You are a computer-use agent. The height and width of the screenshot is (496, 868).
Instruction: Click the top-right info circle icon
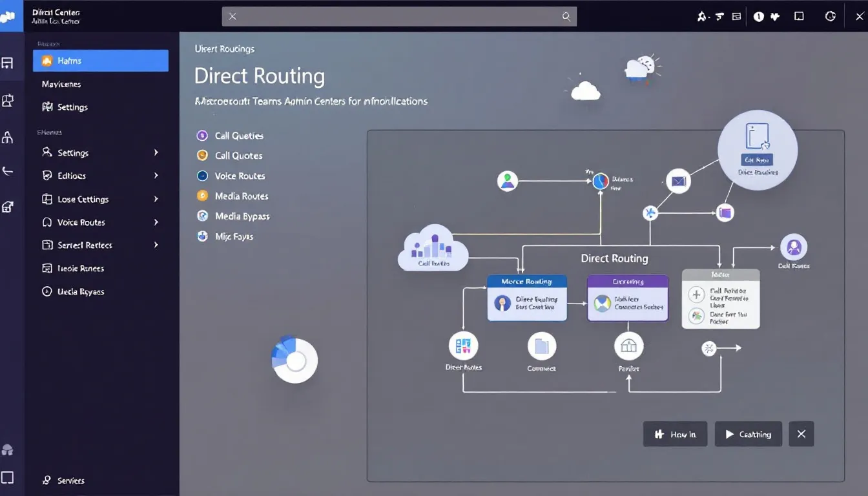point(759,17)
